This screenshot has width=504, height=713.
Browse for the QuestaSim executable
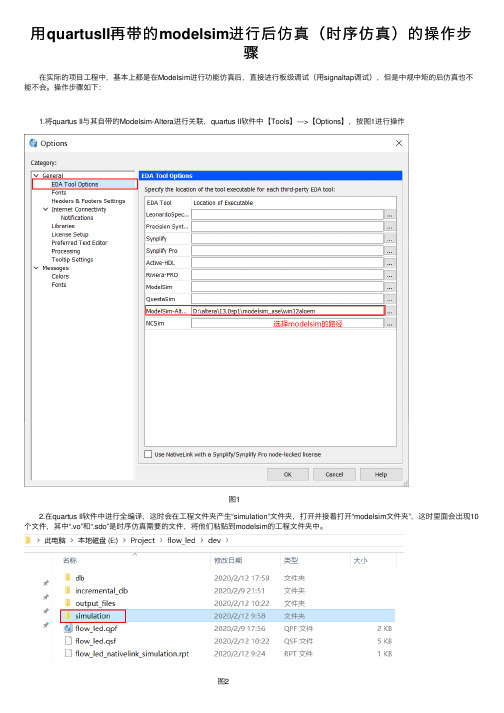pos(390,299)
